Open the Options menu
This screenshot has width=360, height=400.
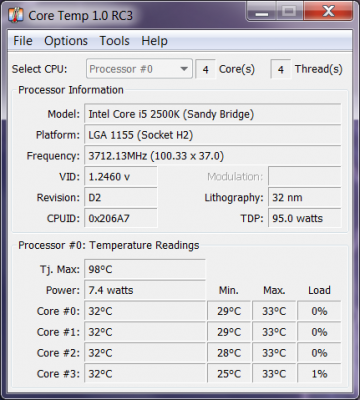[66, 41]
